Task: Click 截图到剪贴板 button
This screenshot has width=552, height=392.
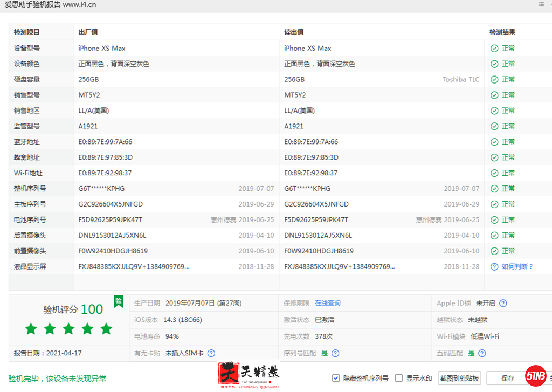Action: pyautogui.click(x=459, y=378)
